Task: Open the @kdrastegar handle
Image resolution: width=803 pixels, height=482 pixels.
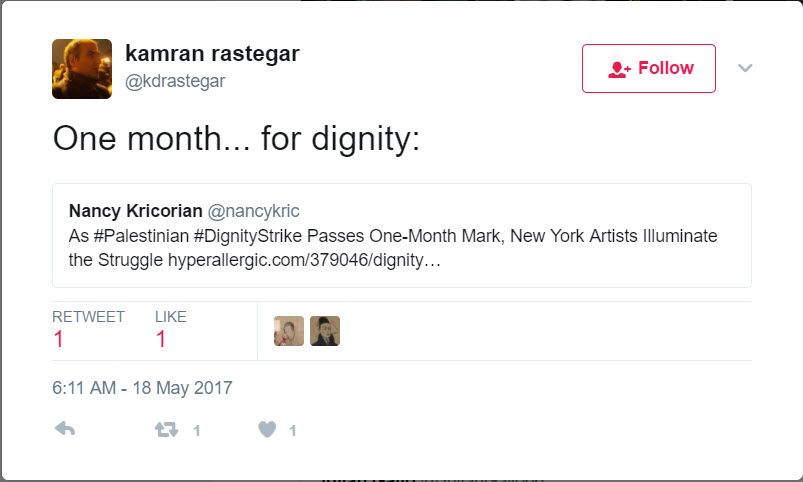Action: pos(175,81)
